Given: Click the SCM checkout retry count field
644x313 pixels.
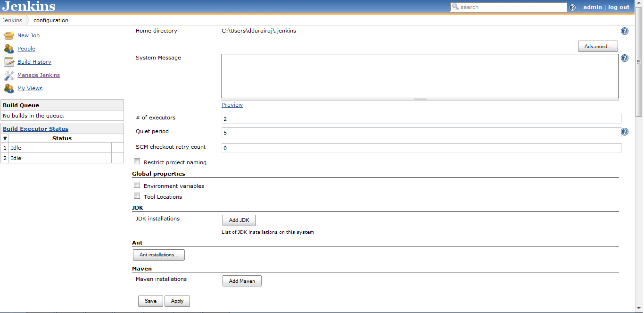Looking at the screenshot, I should pyautogui.click(x=421, y=148).
